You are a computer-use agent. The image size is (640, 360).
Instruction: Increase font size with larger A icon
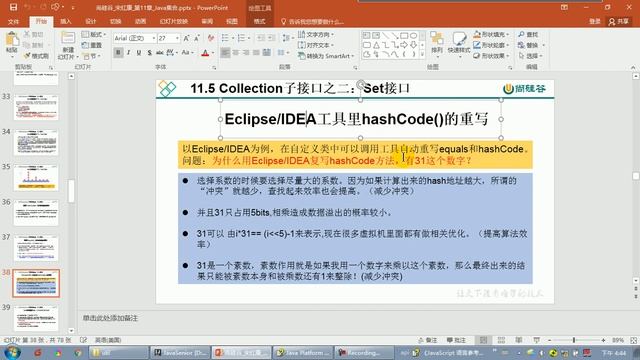point(186,38)
